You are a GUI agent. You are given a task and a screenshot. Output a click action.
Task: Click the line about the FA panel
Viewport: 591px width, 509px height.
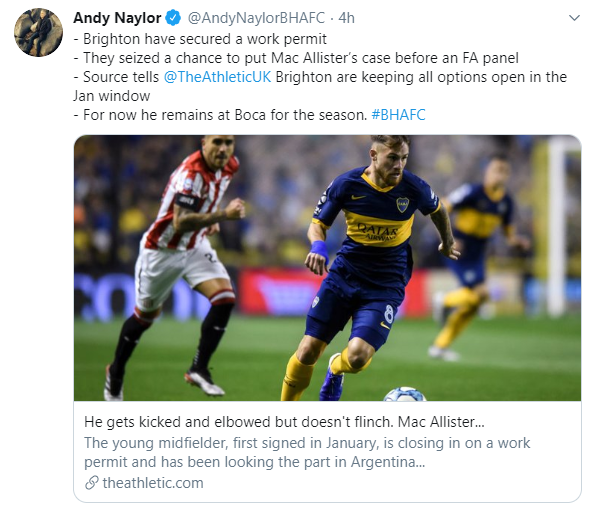coord(296,58)
